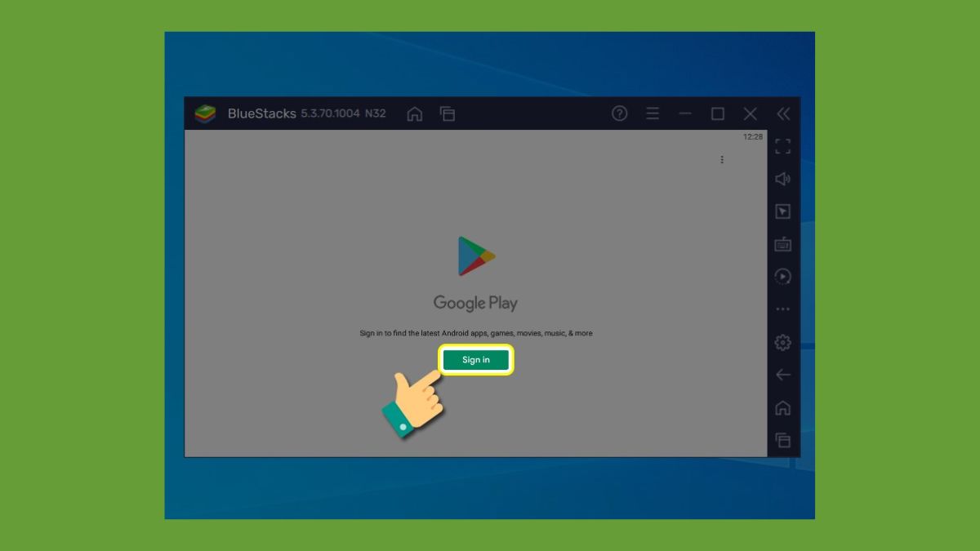
Task: Minimize the BlueStacks window
Action: (685, 113)
